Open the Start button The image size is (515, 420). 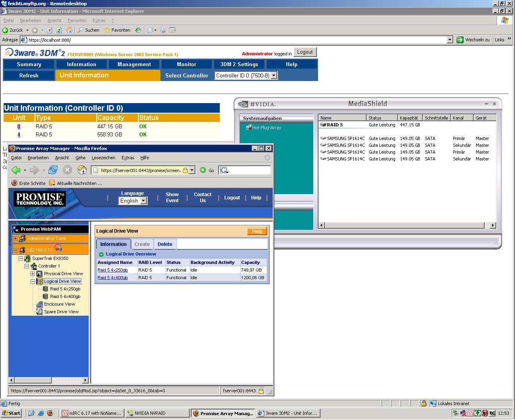[11, 413]
